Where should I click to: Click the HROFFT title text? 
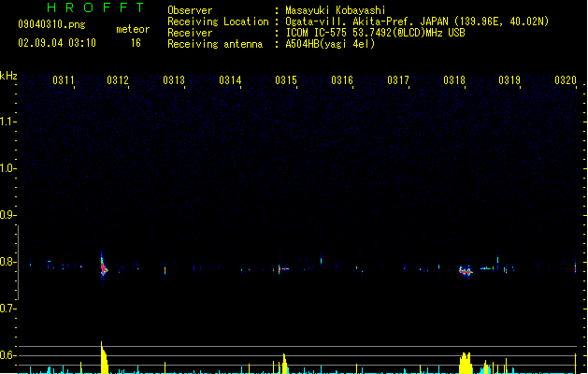coord(96,7)
